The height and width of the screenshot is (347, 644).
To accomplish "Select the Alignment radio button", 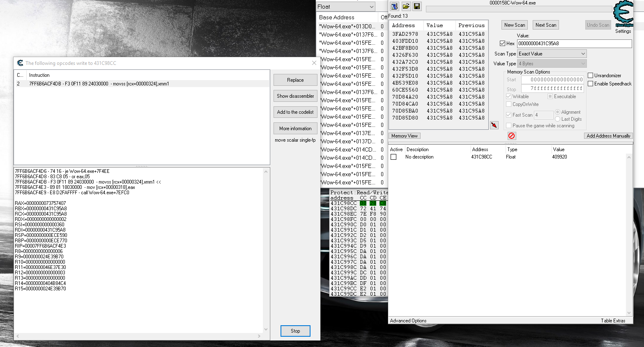I will (557, 112).
